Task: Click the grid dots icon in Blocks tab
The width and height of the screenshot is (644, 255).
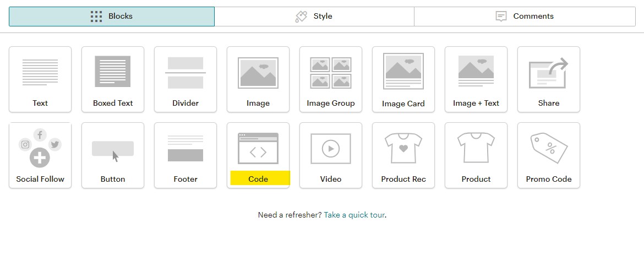Action: 96,17
